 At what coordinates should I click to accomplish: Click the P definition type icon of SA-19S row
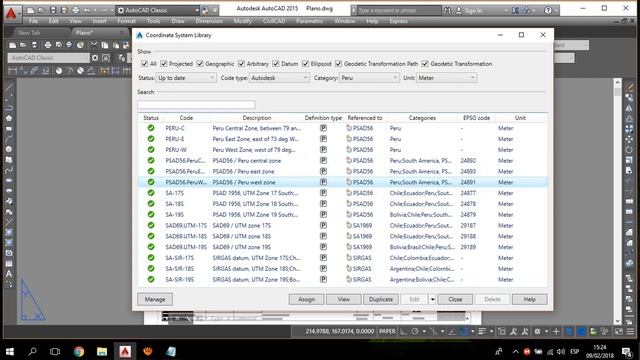(323, 214)
